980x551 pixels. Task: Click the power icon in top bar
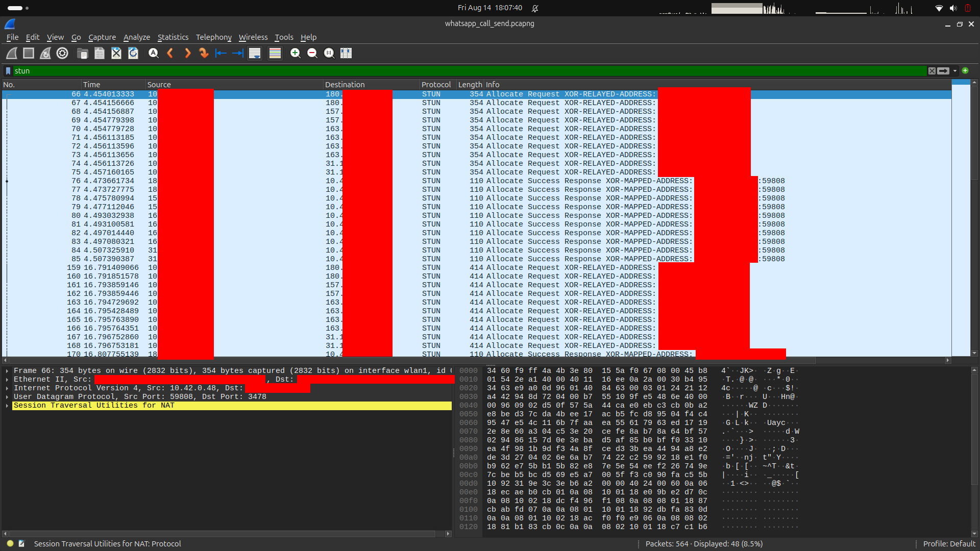[968, 8]
